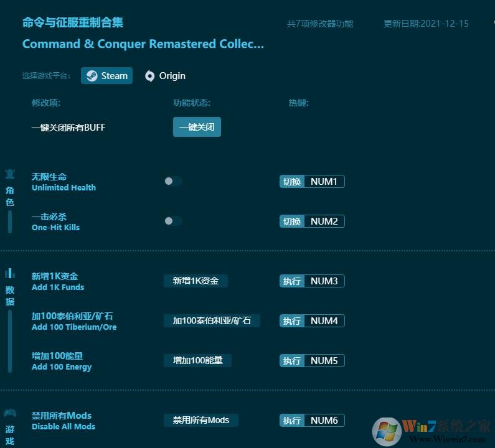Click the NUM6 hotkey field
The width and height of the screenshot is (495, 448).
point(324,420)
